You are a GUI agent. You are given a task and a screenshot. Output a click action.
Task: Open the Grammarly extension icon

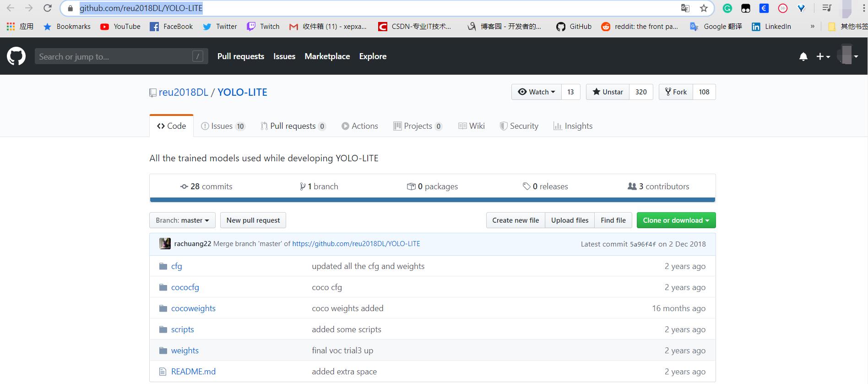coord(727,8)
